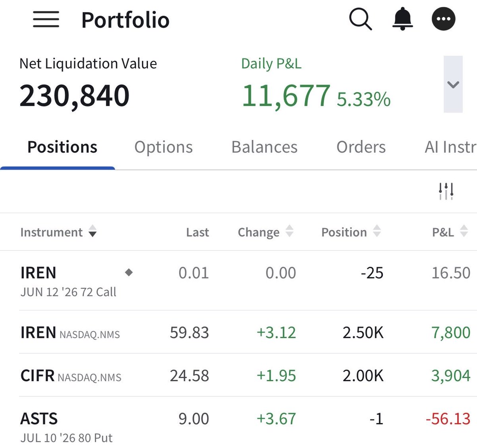Tap IREN call change 0.00

tap(281, 273)
